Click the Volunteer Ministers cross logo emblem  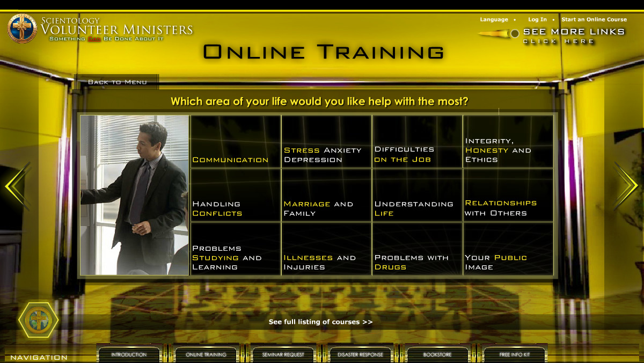(22, 28)
